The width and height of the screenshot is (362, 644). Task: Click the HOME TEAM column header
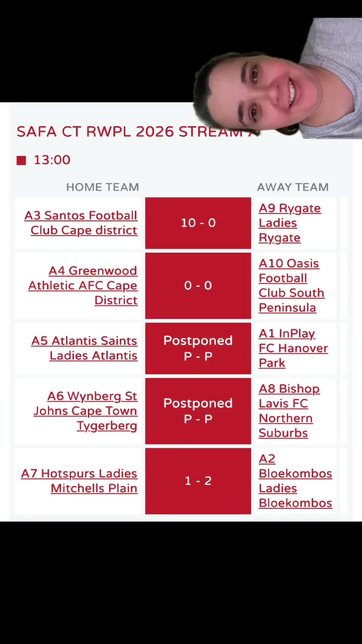pos(103,187)
